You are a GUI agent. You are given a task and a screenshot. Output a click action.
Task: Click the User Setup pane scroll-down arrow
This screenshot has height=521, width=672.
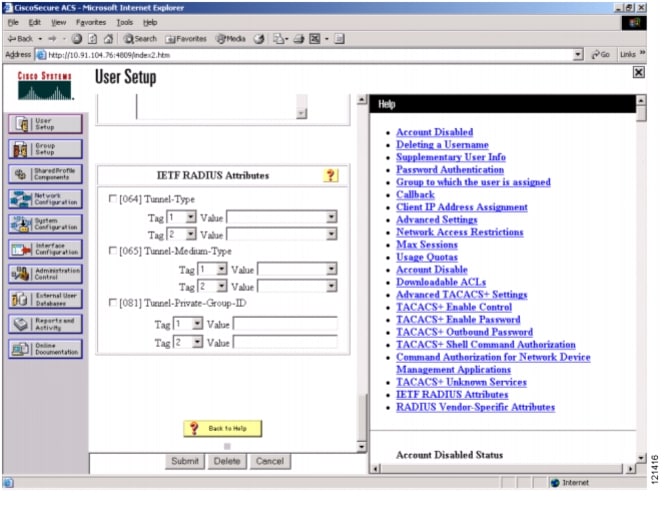(x=361, y=447)
